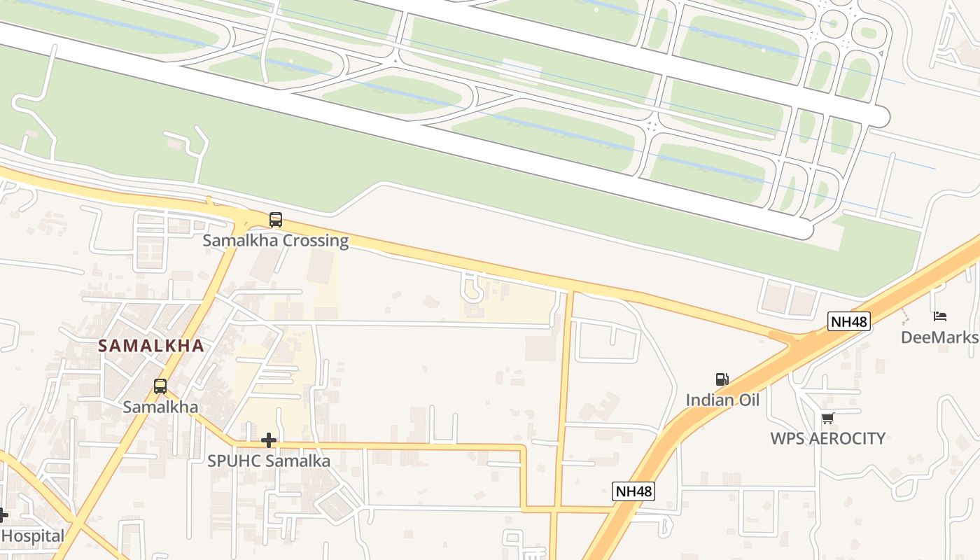Viewport: 980px width, 560px height.
Task: Select the DeeMarks hotel label
Action: (x=940, y=337)
